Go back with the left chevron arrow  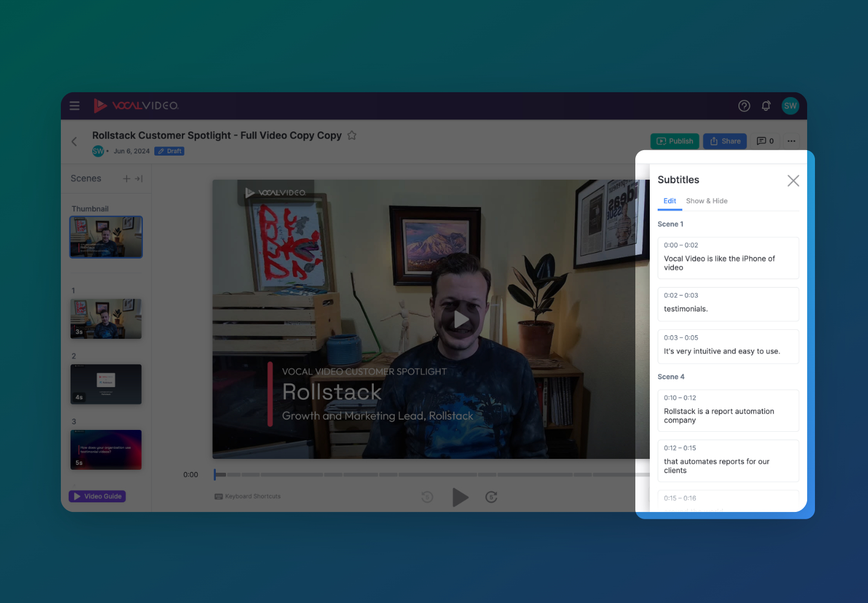pos(74,142)
